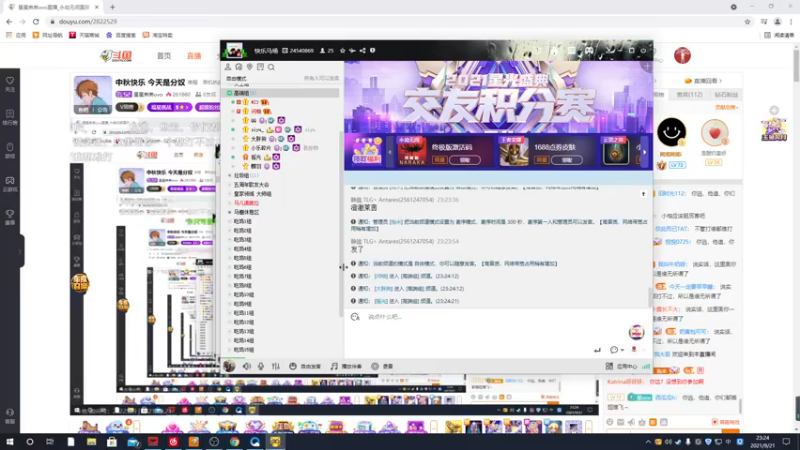The height and width of the screenshot is (450, 800).
Task: Open chat bubble options dropdown
Action: (617, 350)
